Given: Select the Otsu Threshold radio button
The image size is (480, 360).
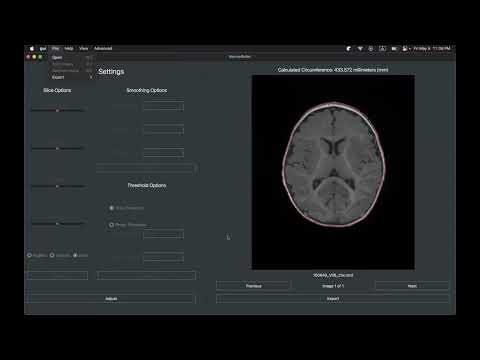Looking at the screenshot, I should 112,208.
